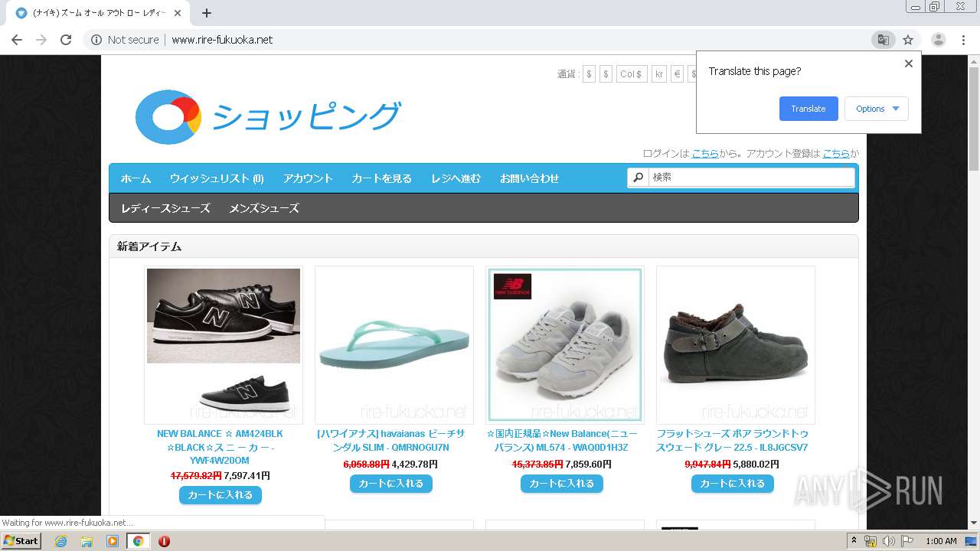Select the first dollar currency button
This screenshot has height=551, width=980.
[x=589, y=74]
